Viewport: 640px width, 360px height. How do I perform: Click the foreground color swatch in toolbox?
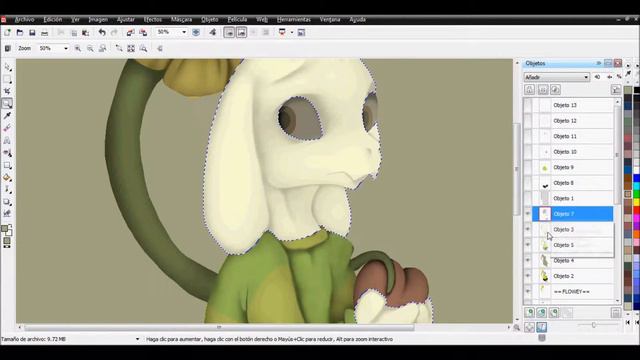[4, 229]
